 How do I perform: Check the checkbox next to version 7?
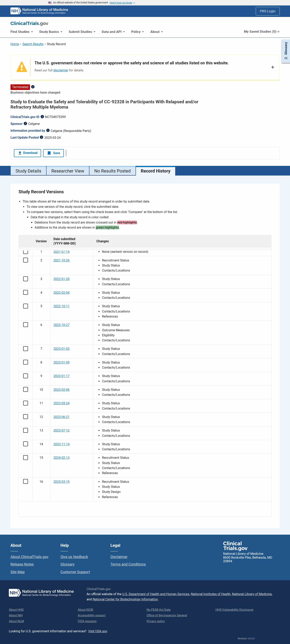pyautogui.click(x=25, y=348)
